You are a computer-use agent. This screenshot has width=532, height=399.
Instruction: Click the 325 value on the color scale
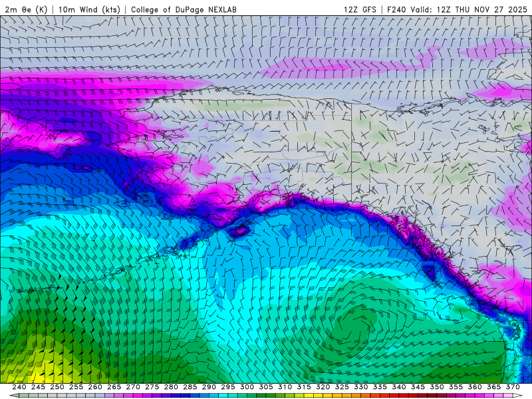coord(342,387)
